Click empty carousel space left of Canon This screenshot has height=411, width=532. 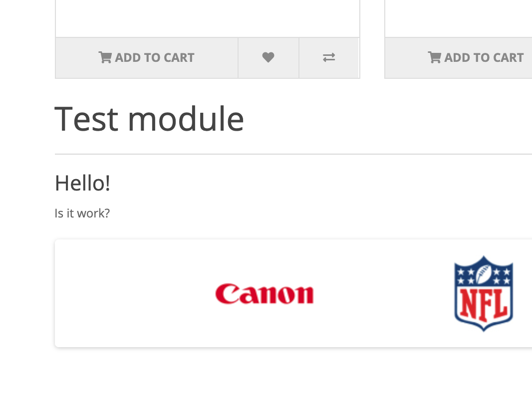click(135, 293)
